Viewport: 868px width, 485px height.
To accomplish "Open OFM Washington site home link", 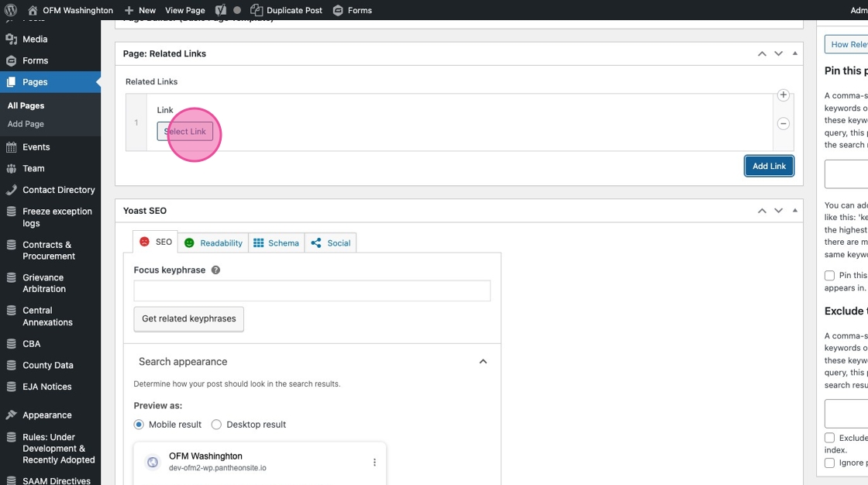I will pos(71,10).
